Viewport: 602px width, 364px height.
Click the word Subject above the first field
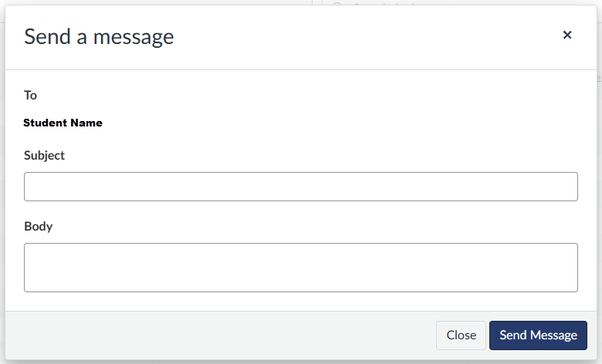pos(44,155)
